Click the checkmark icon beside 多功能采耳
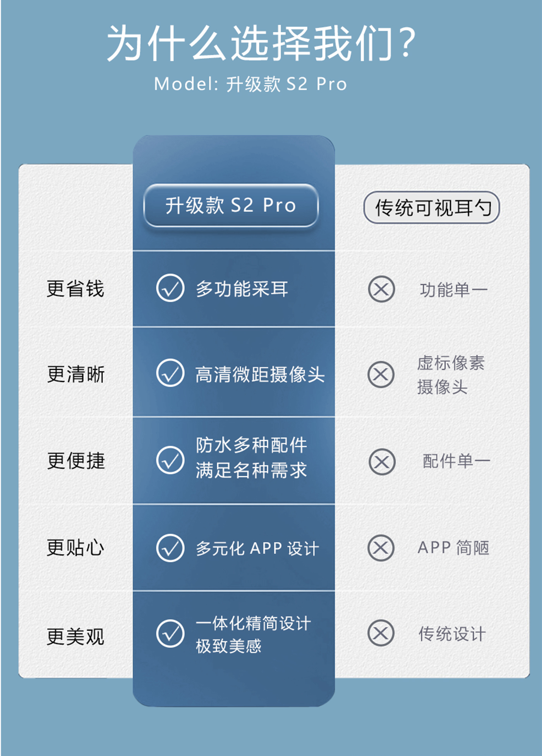Image resolution: width=542 pixels, height=756 pixels. pos(170,288)
